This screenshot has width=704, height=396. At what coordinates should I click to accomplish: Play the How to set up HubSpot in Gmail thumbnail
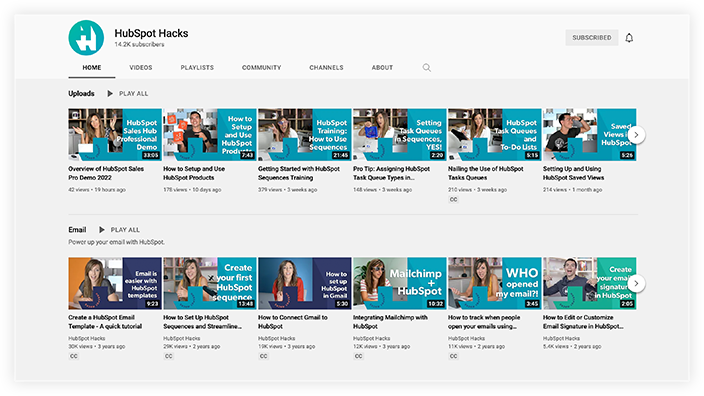(305, 283)
